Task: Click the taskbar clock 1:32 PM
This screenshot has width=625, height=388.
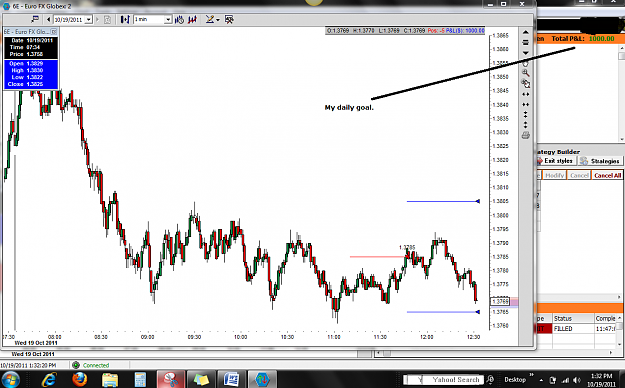Action: click(x=601, y=380)
